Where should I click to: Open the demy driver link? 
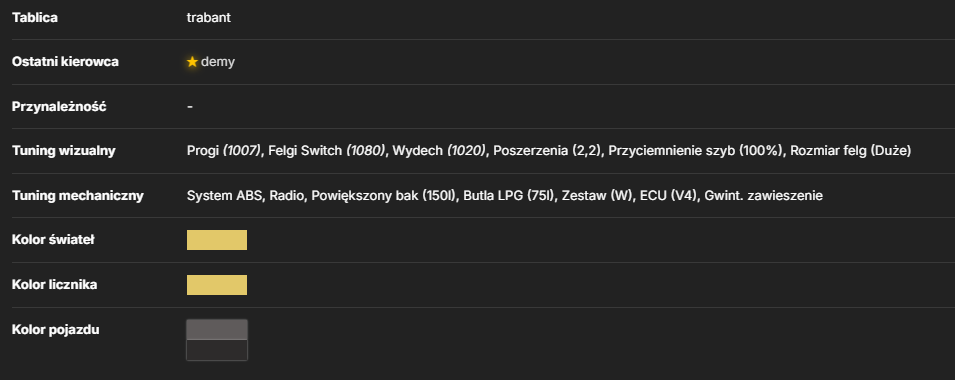click(217, 62)
